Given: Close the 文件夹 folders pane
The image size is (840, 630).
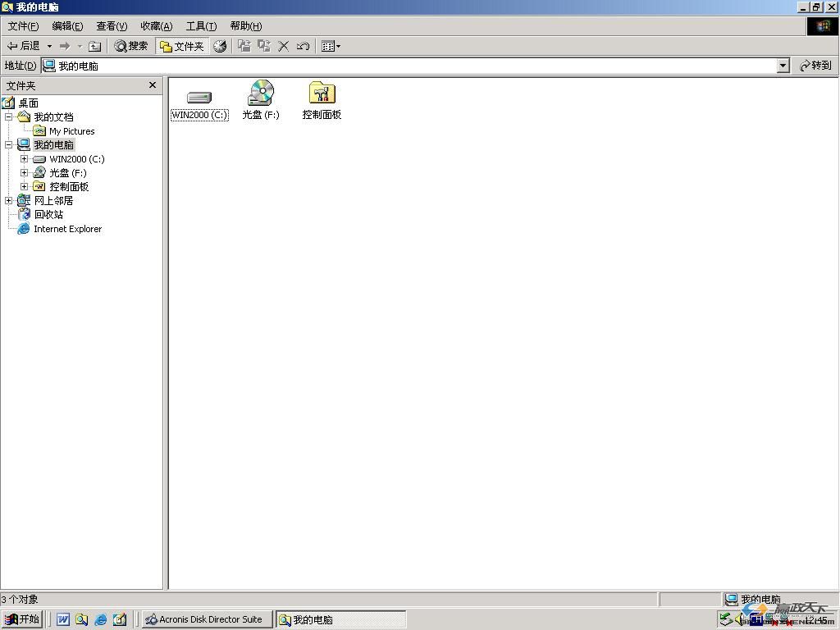Looking at the screenshot, I should pyautogui.click(x=153, y=85).
